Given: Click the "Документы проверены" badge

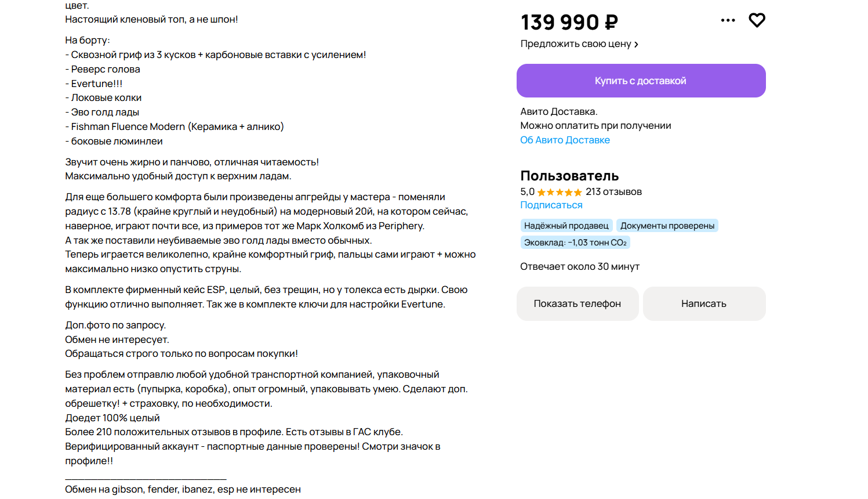Looking at the screenshot, I should click(x=667, y=226).
